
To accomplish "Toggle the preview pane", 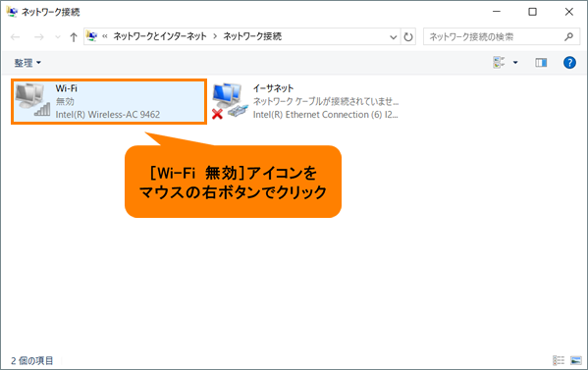I will click(541, 62).
